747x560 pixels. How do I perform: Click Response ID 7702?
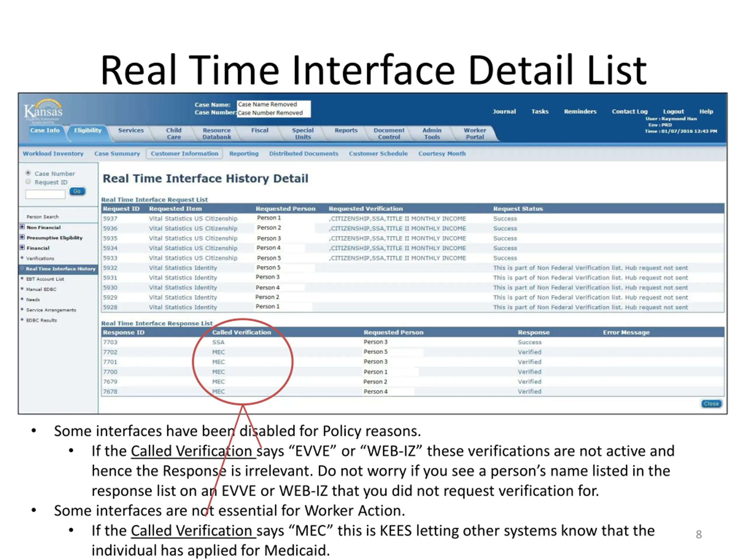(x=110, y=352)
